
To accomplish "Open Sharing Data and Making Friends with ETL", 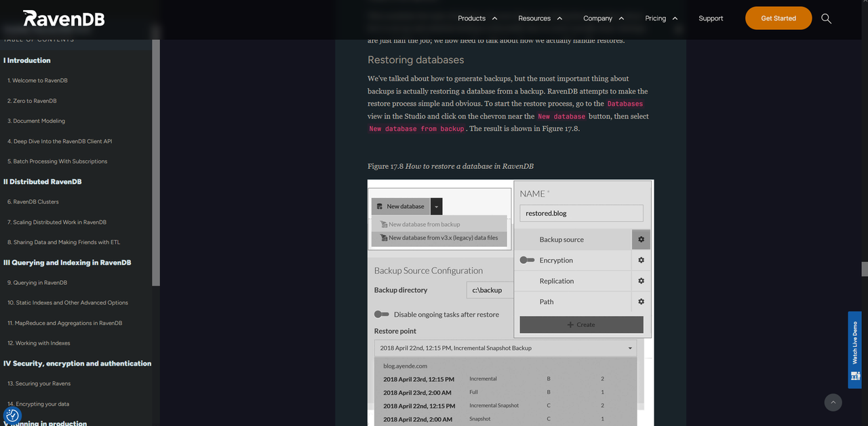I will coord(64,242).
